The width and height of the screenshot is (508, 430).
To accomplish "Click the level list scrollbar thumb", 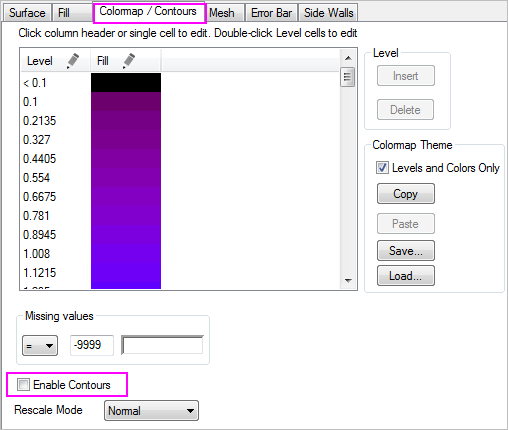I will [x=347, y=77].
